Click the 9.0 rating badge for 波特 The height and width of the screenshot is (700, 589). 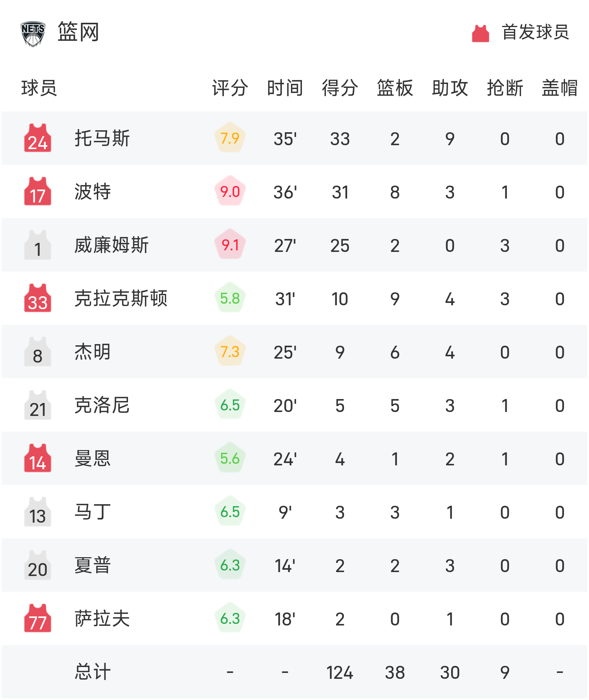tap(230, 191)
